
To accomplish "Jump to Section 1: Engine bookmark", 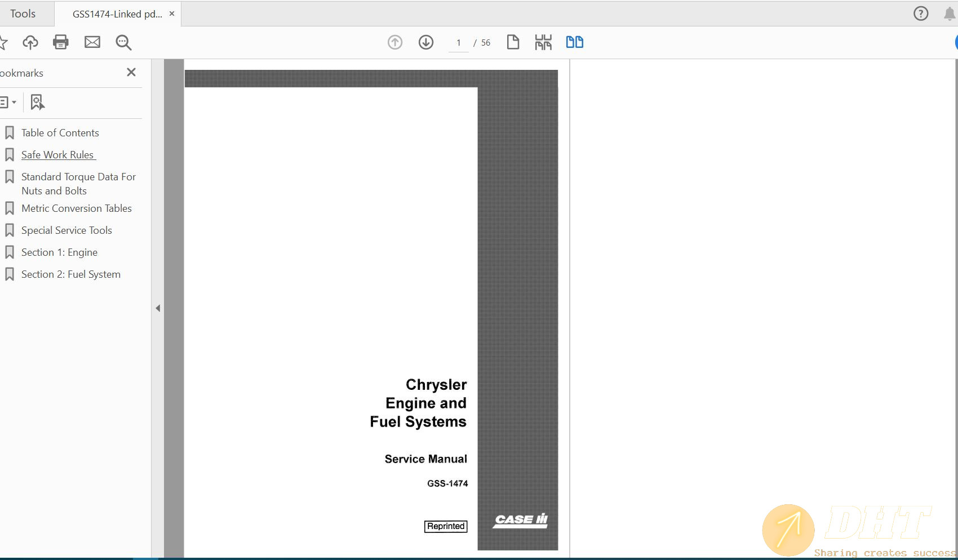I will point(59,252).
